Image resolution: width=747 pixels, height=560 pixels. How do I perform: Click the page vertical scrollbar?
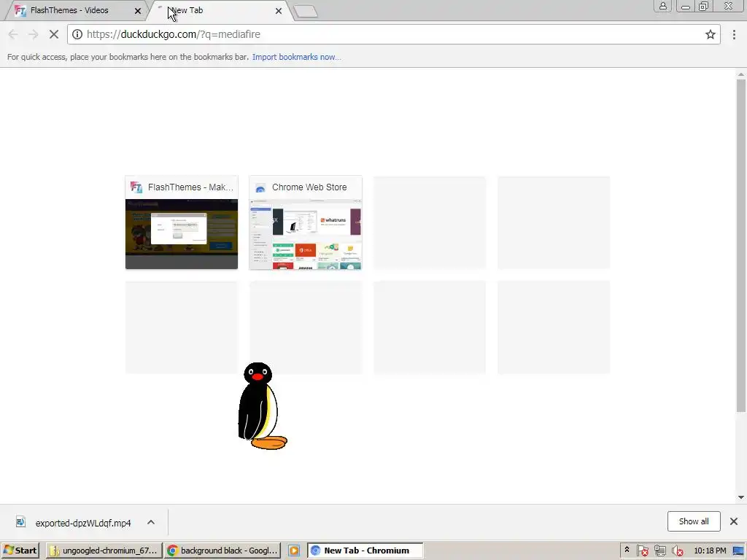tap(741, 245)
